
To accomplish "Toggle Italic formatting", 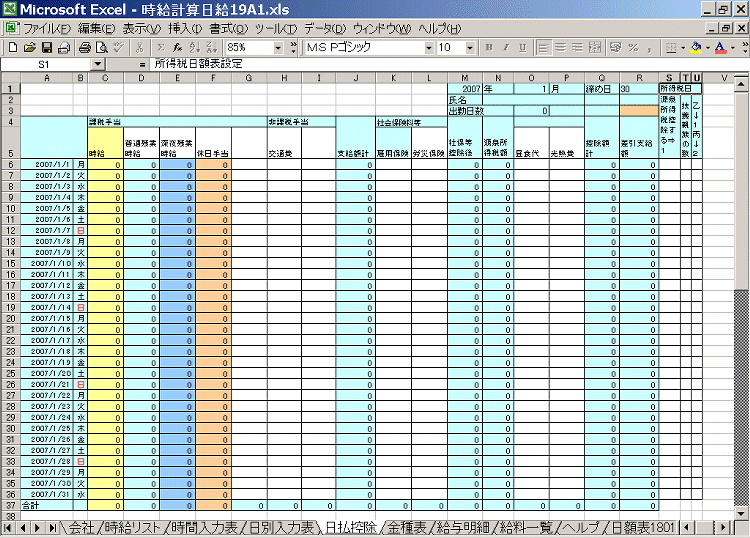I will [507, 47].
